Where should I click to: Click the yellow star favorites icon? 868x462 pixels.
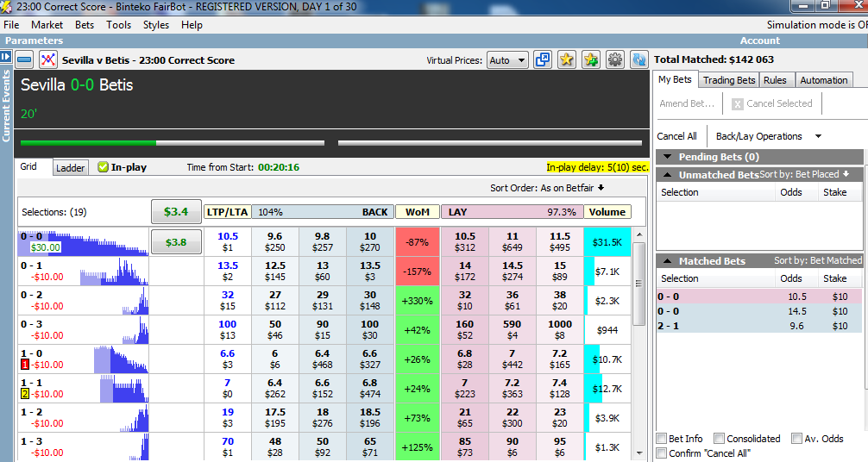566,59
